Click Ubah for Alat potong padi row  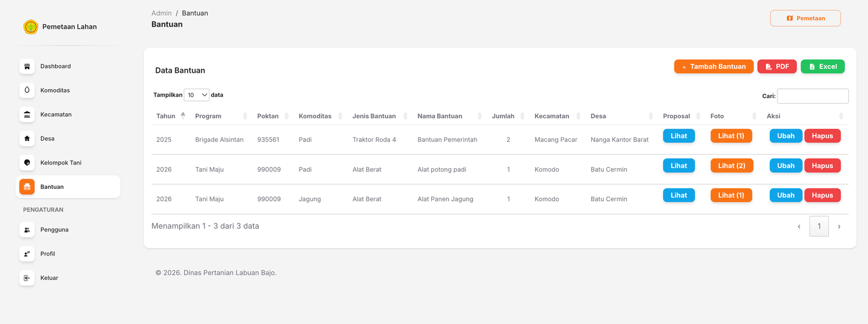click(x=786, y=166)
